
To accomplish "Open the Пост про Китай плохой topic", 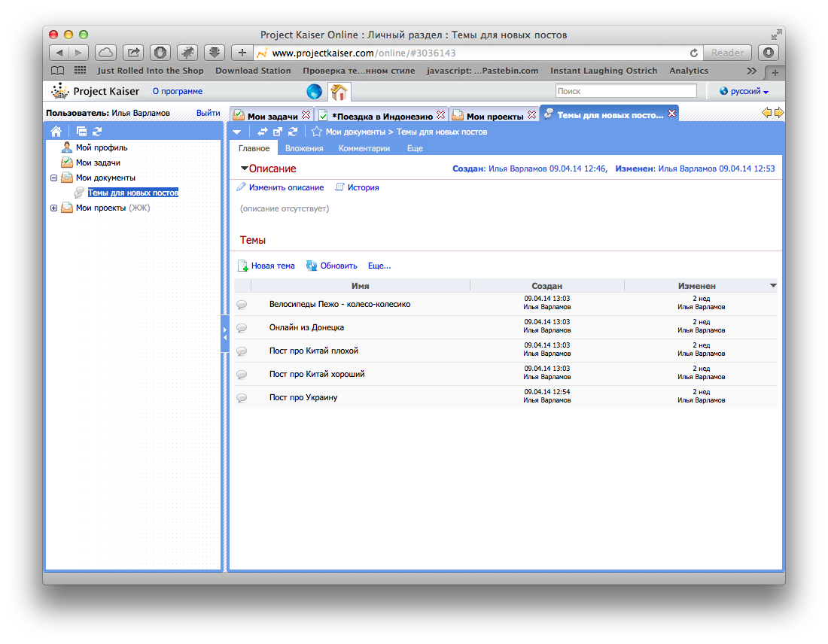I will point(314,351).
